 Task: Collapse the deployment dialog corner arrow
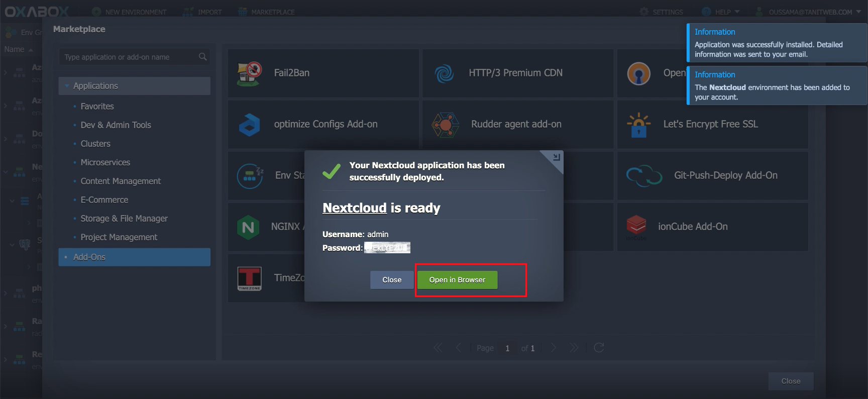click(x=556, y=157)
